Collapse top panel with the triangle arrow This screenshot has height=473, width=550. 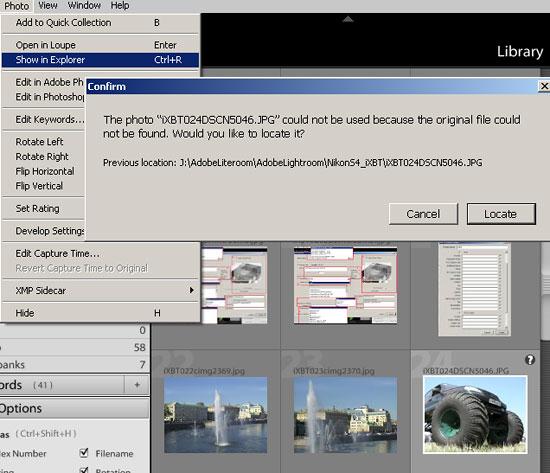pos(348,19)
